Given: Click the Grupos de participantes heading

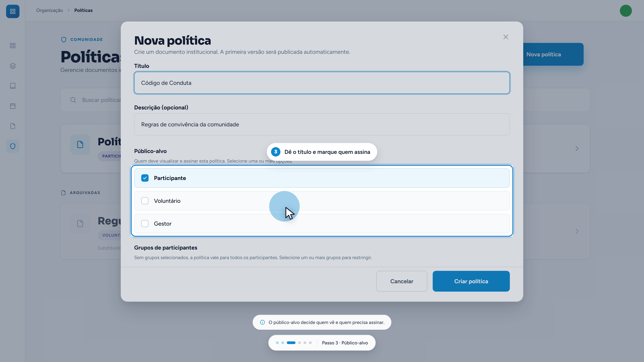Looking at the screenshot, I should click(166, 248).
